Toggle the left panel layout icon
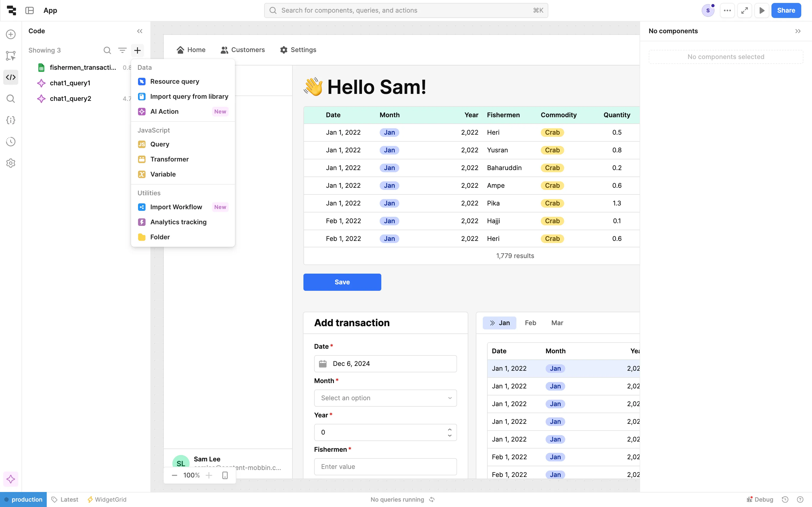812x507 pixels. click(x=30, y=10)
